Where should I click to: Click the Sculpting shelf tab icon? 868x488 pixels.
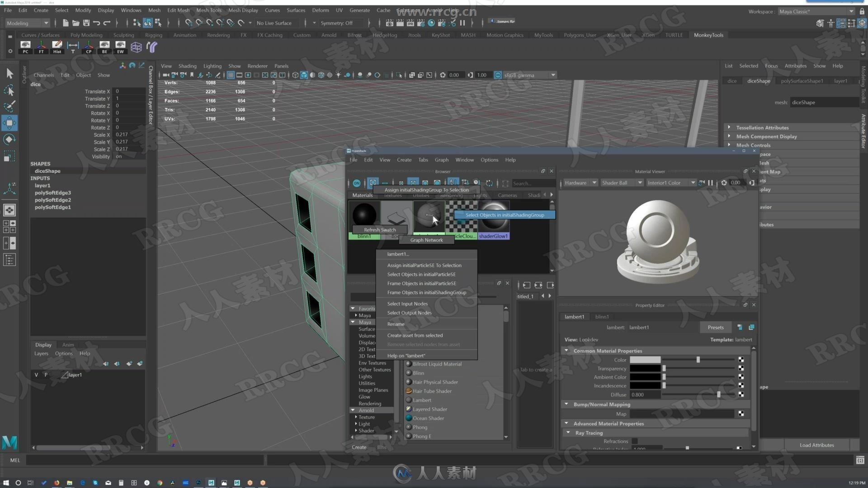pyautogui.click(x=123, y=34)
